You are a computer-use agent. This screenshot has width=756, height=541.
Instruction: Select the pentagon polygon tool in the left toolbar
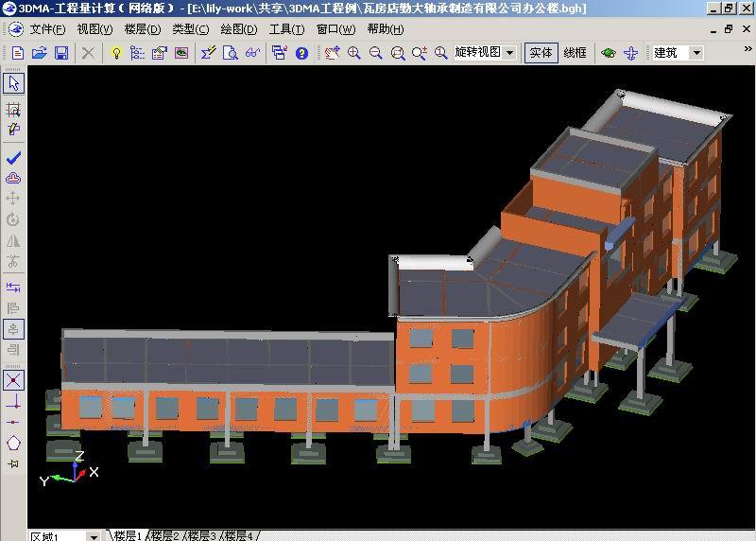(13, 443)
